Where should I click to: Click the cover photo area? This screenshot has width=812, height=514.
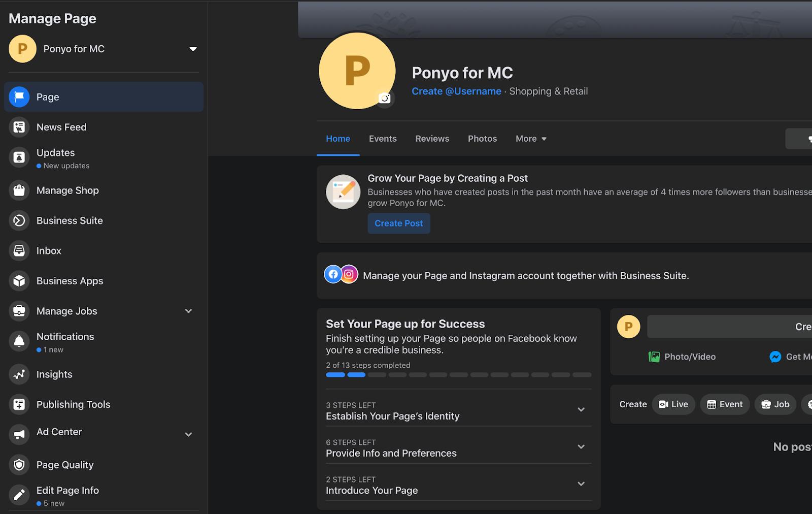click(x=555, y=19)
